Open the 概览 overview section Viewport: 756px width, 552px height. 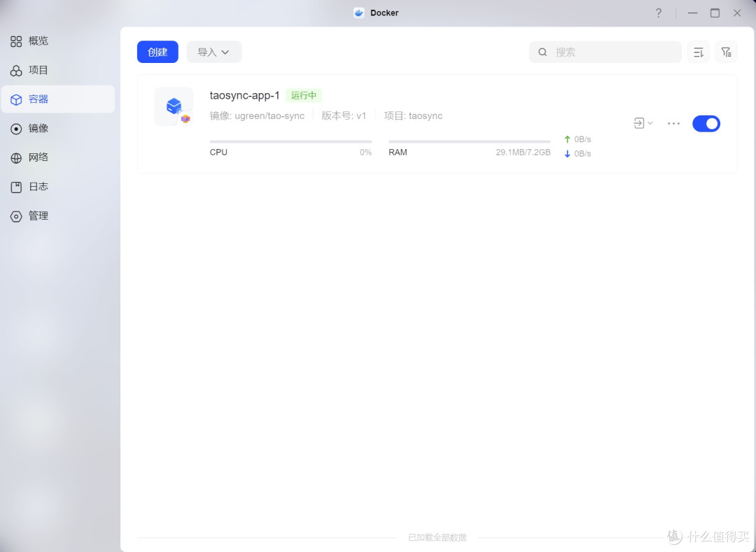click(x=58, y=41)
